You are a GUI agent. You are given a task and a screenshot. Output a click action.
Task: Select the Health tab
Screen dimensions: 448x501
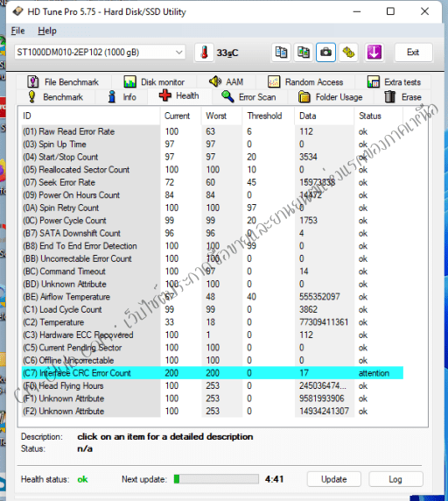tap(179, 95)
